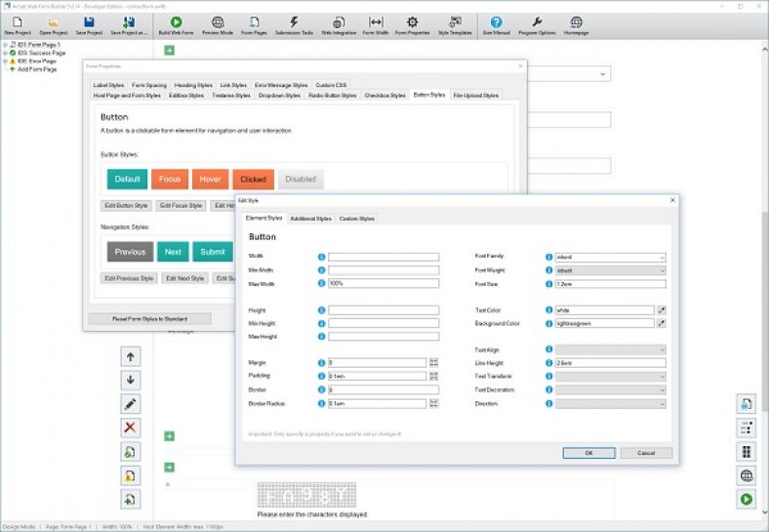Click the pencil edit element button
Screen dimensions: 769x532
(x=131, y=404)
